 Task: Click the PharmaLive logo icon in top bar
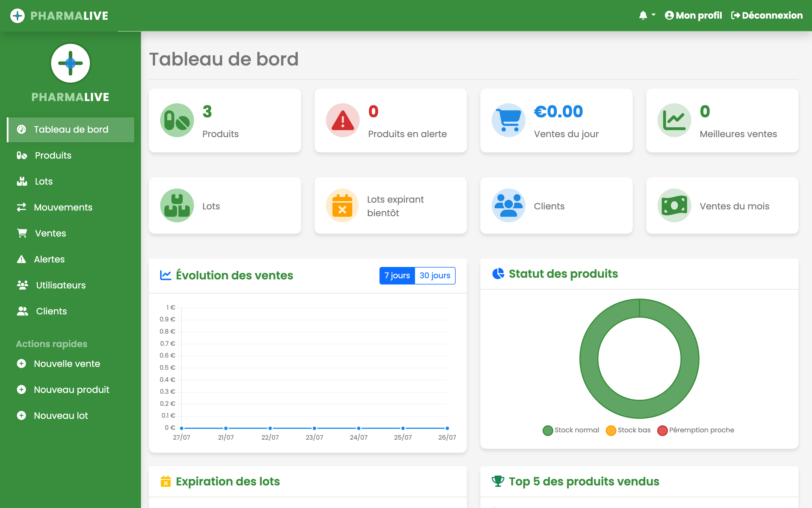click(17, 16)
